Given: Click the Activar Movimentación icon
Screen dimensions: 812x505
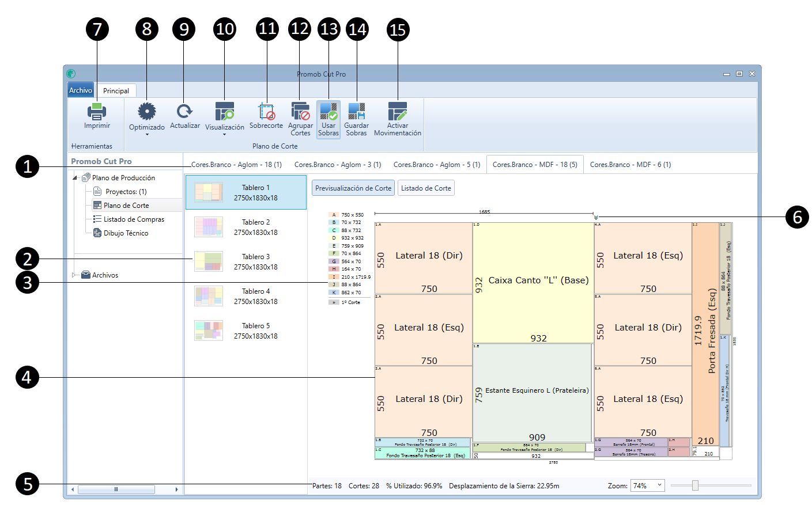Looking at the screenshot, I should coord(398,111).
